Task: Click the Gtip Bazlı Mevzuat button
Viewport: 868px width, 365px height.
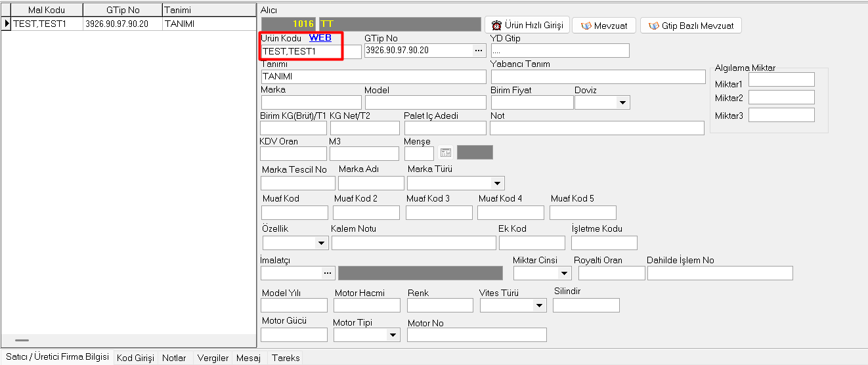Action: coord(691,26)
